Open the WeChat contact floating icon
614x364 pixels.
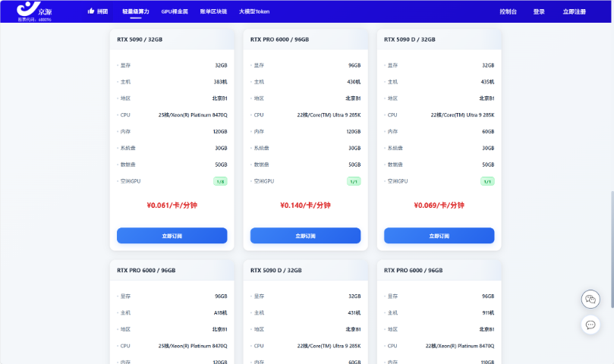pyautogui.click(x=590, y=300)
